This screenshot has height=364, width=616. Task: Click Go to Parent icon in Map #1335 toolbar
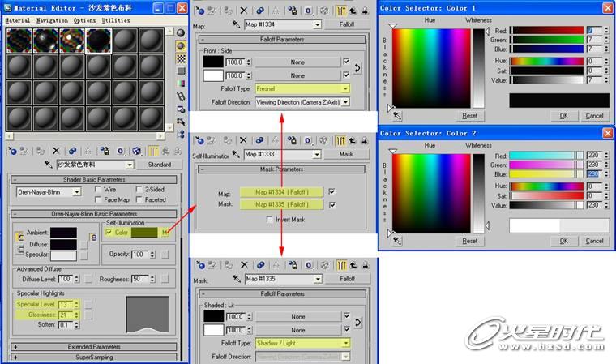[x=353, y=265]
